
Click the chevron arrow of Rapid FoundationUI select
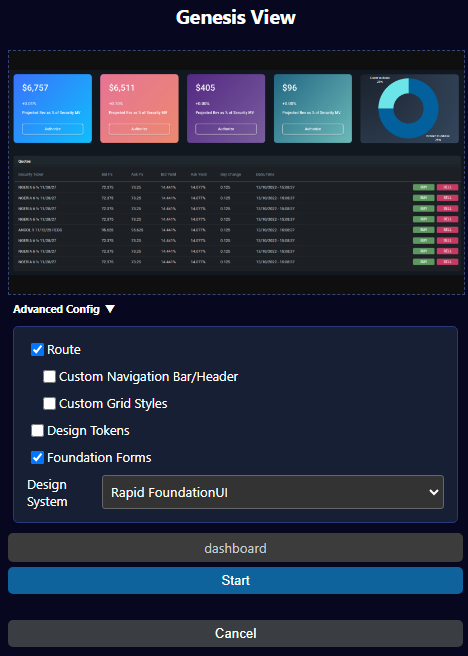pyautogui.click(x=434, y=492)
